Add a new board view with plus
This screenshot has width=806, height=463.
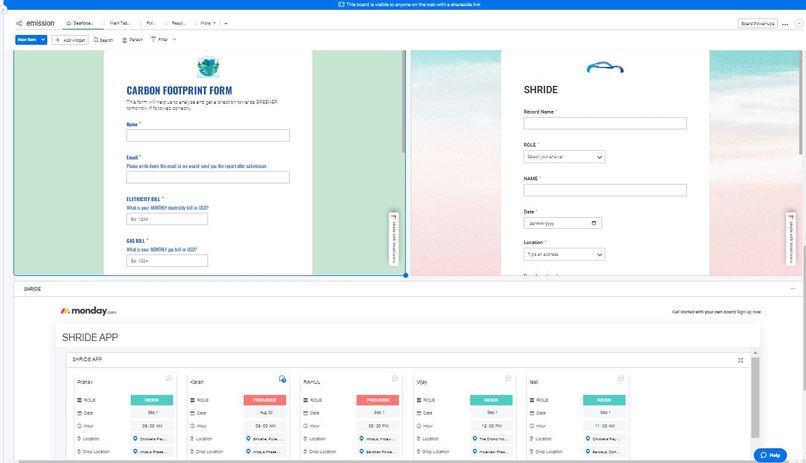(226, 23)
